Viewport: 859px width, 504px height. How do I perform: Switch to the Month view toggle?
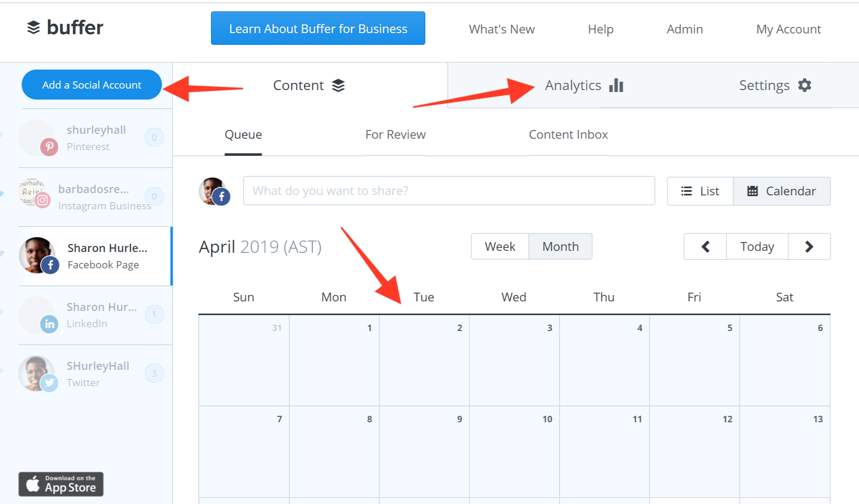559,246
